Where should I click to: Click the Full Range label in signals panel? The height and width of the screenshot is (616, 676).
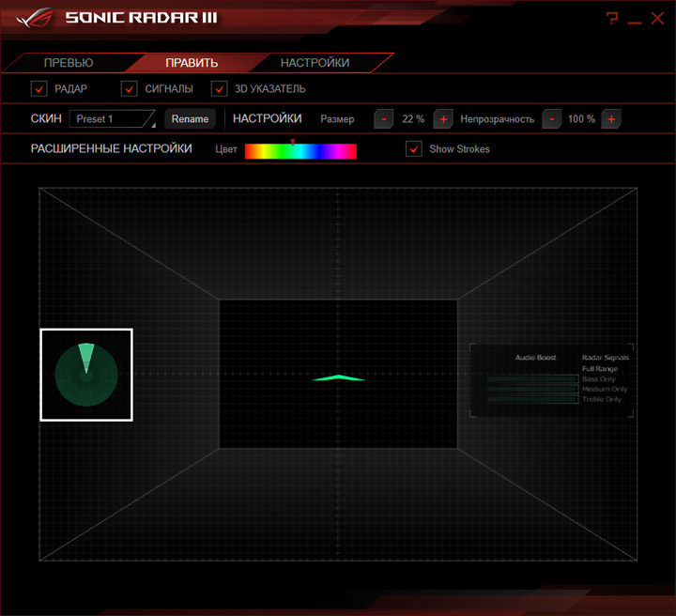coord(600,369)
